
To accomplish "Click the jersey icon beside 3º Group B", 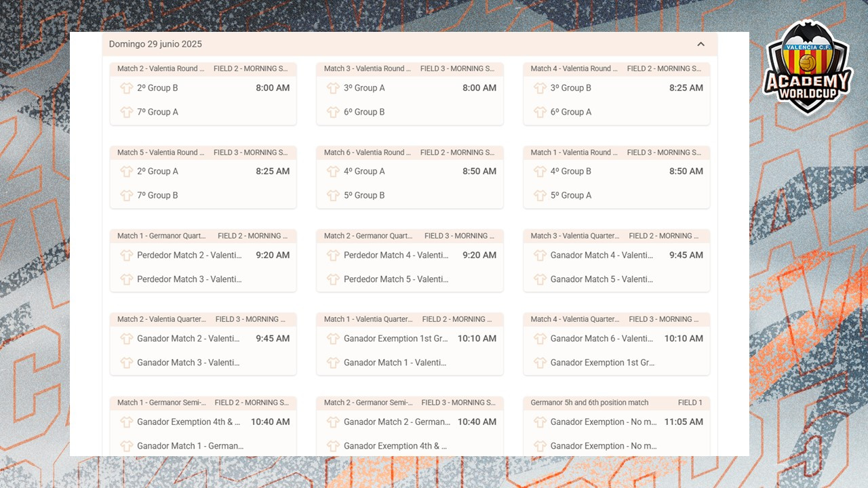I will [x=540, y=88].
